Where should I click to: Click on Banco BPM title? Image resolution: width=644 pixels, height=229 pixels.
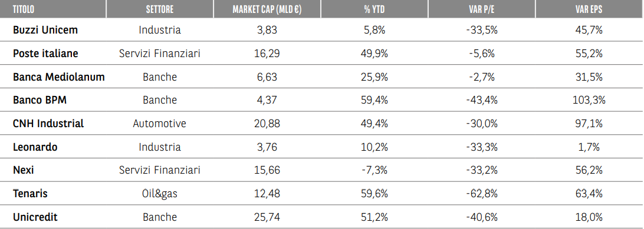(x=40, y=100)
